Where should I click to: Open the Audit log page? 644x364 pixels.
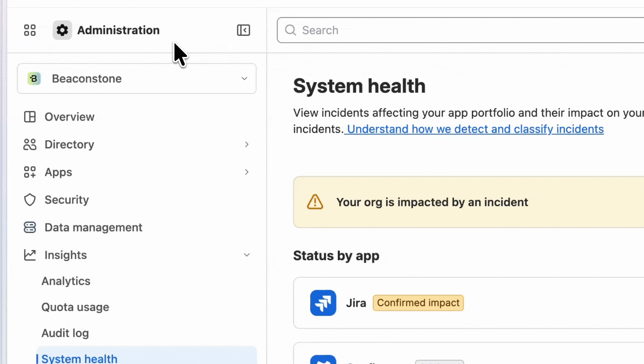tap(65, 333)
